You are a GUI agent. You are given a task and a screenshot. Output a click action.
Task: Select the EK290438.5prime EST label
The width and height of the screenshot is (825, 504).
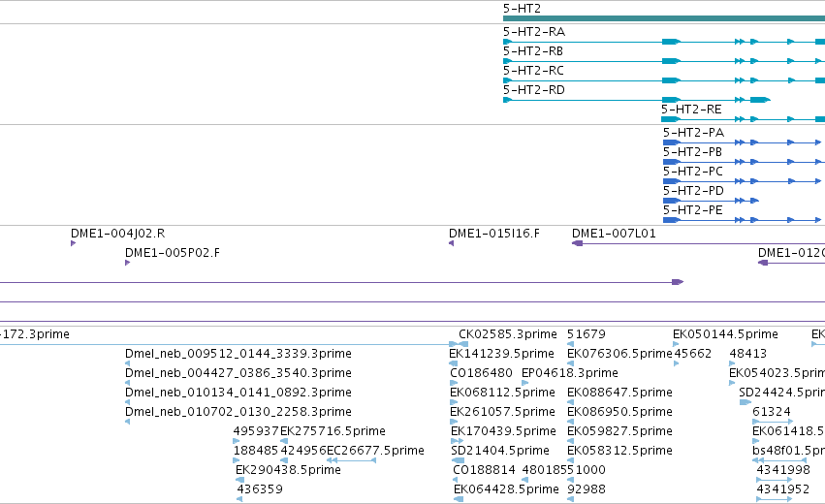(x=288, y=470)
